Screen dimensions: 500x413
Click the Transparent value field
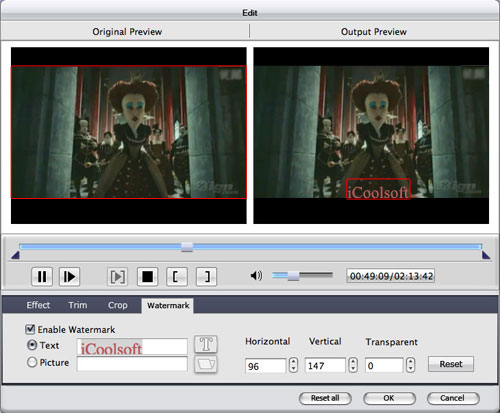384,366
